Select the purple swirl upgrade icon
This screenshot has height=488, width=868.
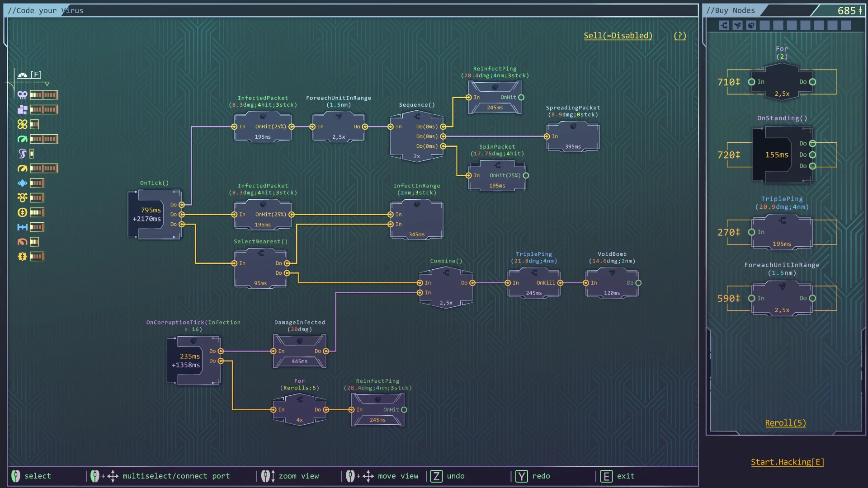[x=22, y=154]
